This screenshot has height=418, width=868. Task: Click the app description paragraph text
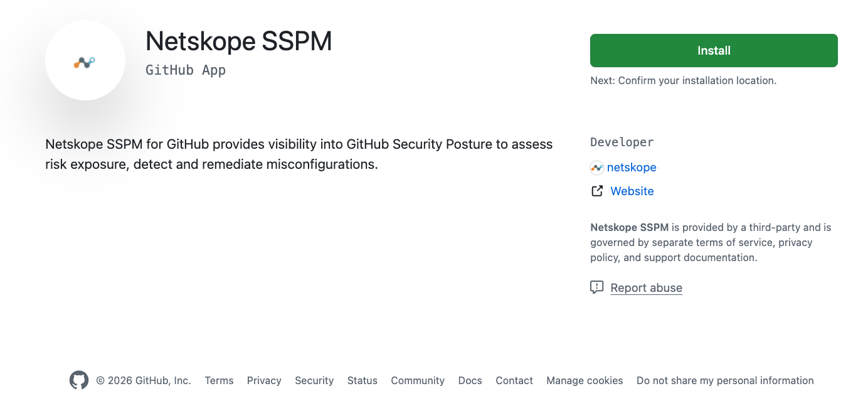click(x=299, y=154)
